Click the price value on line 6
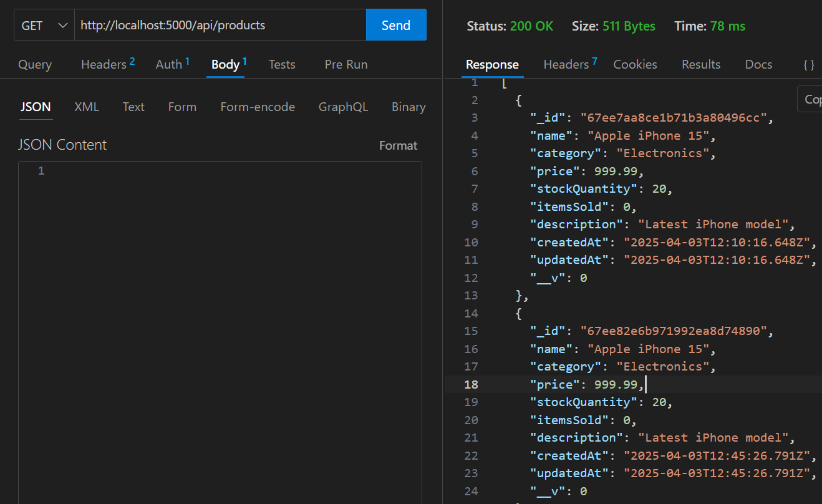 (616, 171)
